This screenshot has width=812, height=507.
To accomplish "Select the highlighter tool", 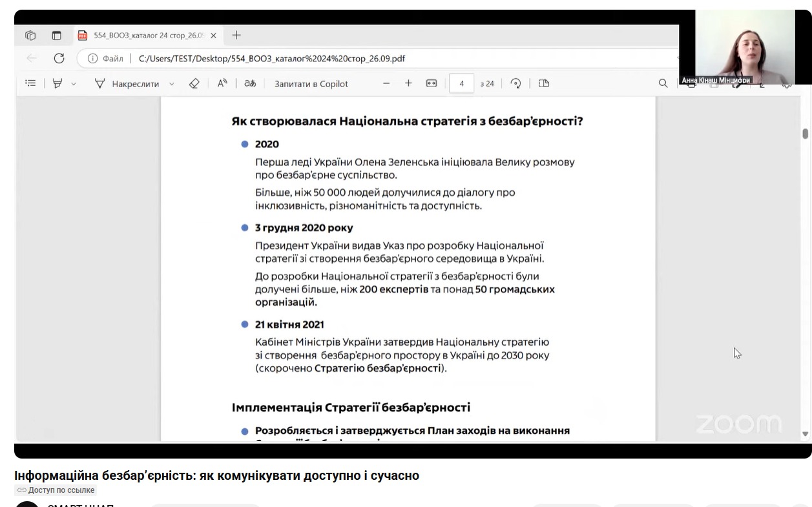I will 57,83.
